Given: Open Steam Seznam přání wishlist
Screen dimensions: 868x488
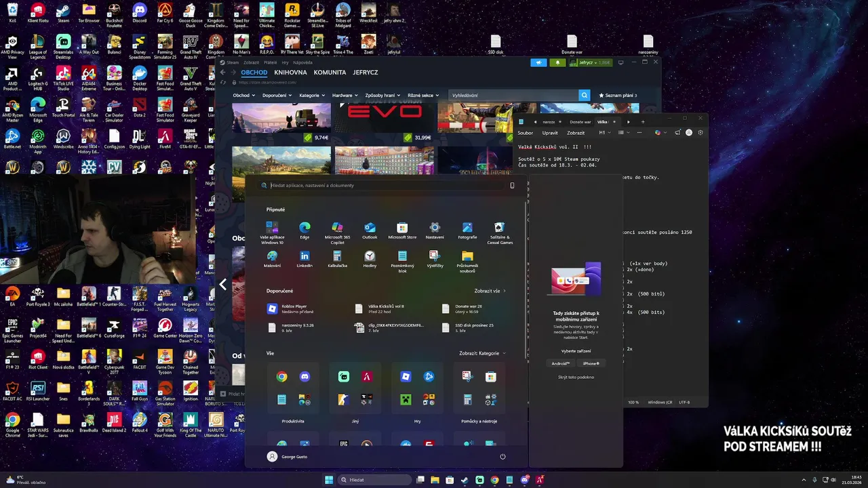Looking at the screenshot, I should click(x=618, y=96).
